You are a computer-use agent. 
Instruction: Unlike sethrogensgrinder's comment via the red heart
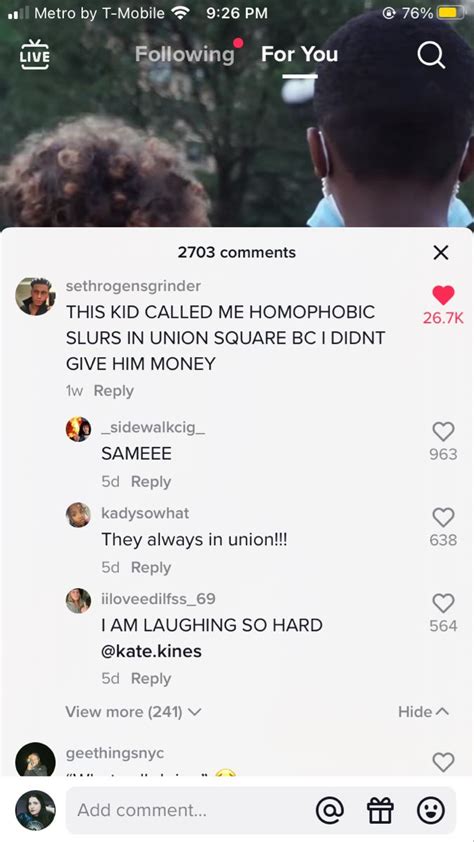(443, 295)
